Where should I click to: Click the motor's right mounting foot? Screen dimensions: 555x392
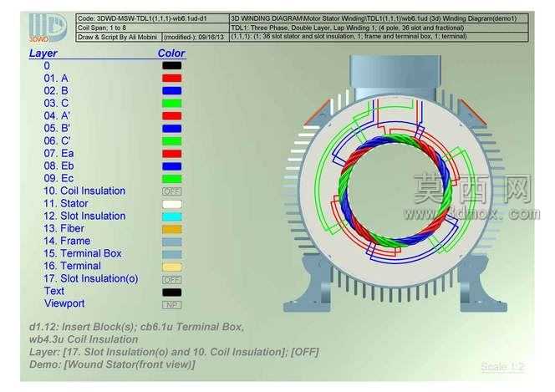coord(483,283)
